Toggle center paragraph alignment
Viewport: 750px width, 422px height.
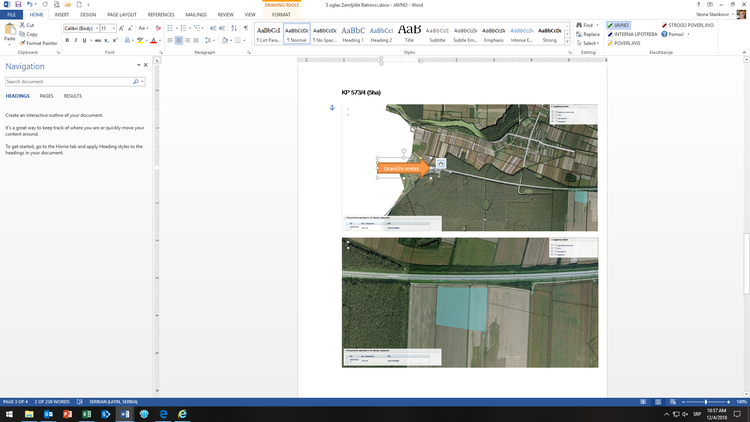179,41
